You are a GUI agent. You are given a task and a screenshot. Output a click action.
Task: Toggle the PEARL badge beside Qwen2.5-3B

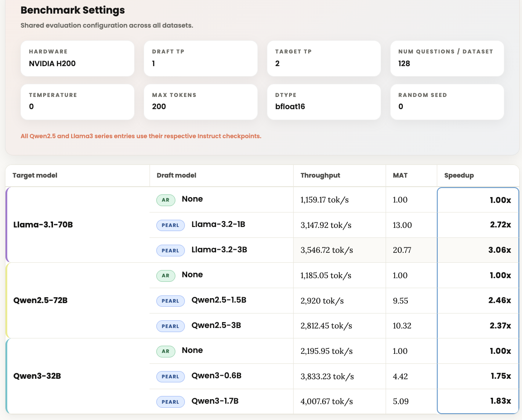point(170,326)
